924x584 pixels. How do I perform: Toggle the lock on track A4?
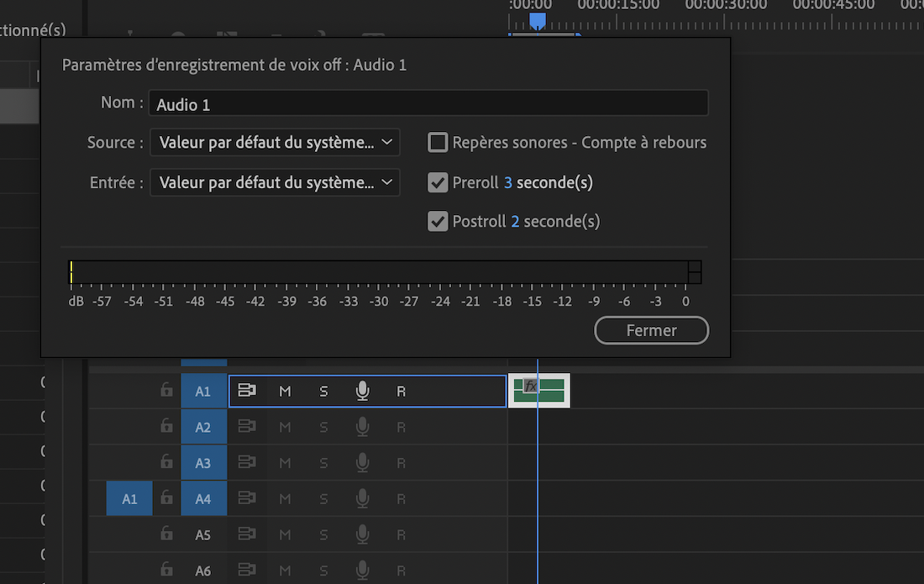167,497
